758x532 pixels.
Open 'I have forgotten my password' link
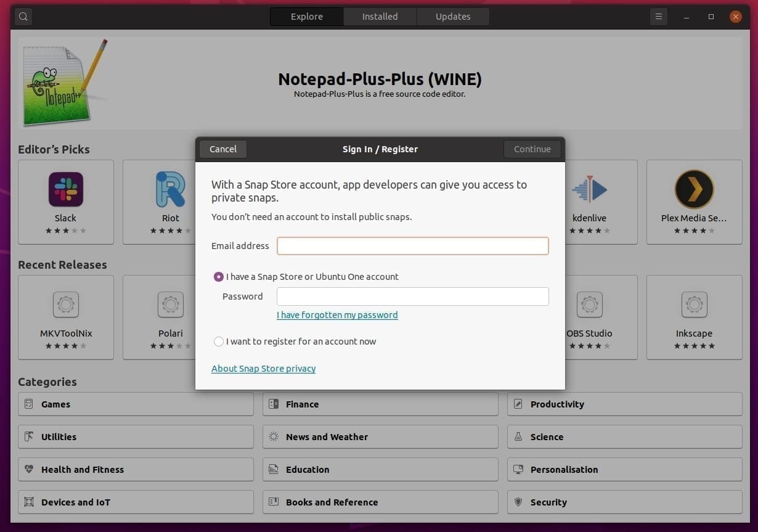click(x=337, y=315)
